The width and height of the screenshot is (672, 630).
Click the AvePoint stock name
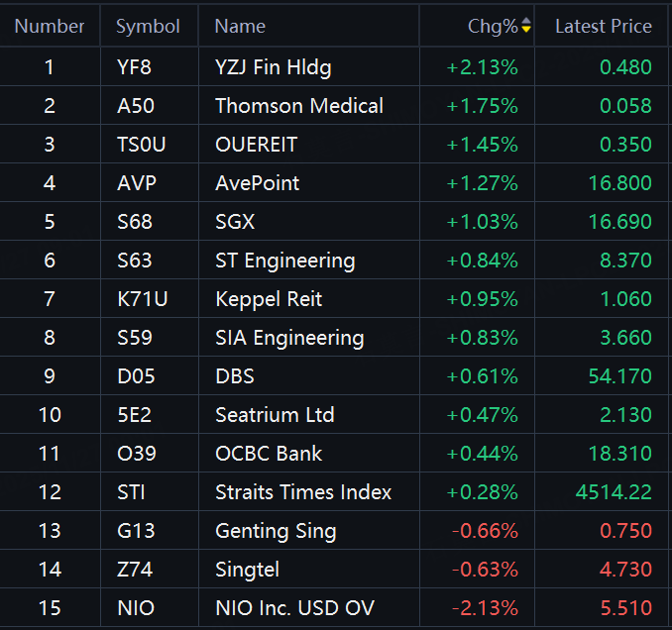(257, 183)
